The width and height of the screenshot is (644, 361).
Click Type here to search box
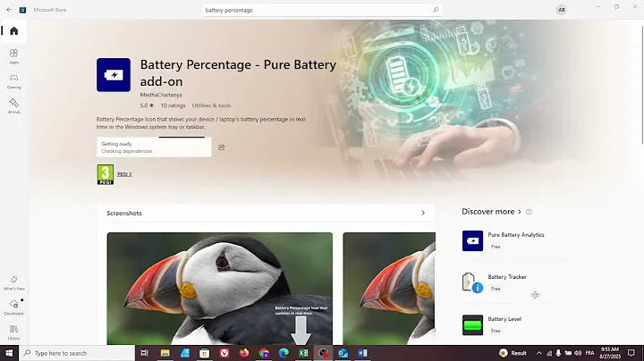coord(77,353)
